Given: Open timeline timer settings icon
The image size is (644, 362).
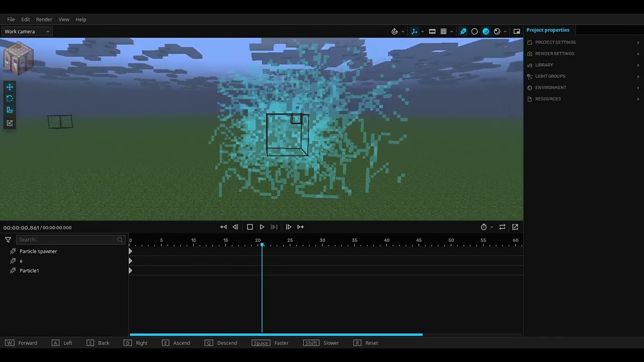Looking at the screenshot, I should (x=484, y=227).
